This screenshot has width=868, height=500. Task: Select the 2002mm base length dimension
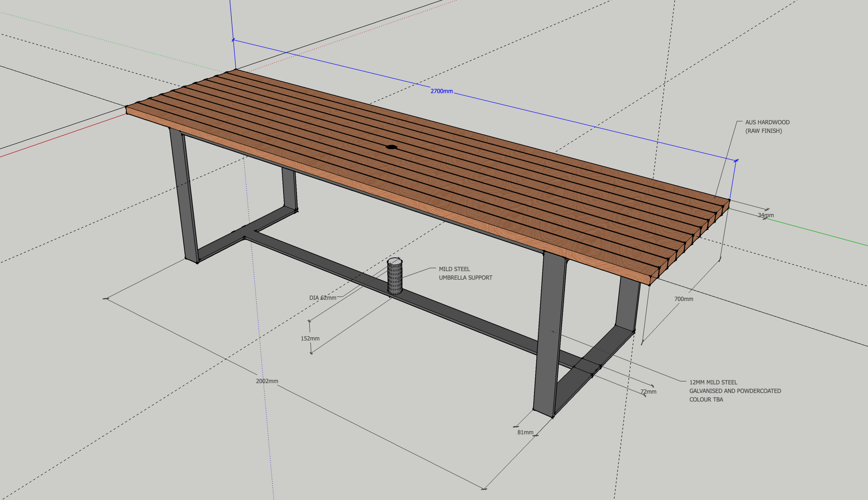(x=267, y=381)
